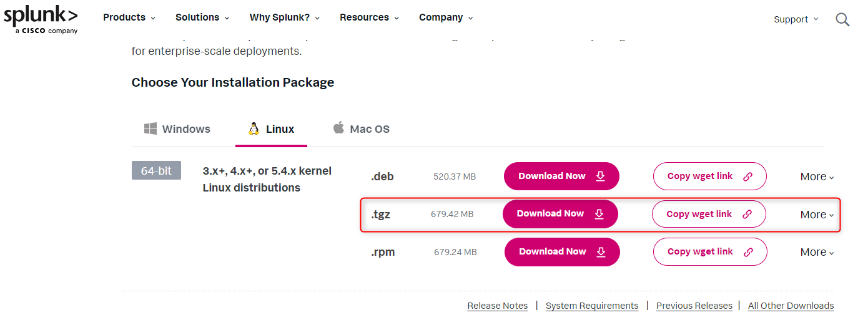Expand the More options for .tgz
868x320 pixels.
(817, 215)
